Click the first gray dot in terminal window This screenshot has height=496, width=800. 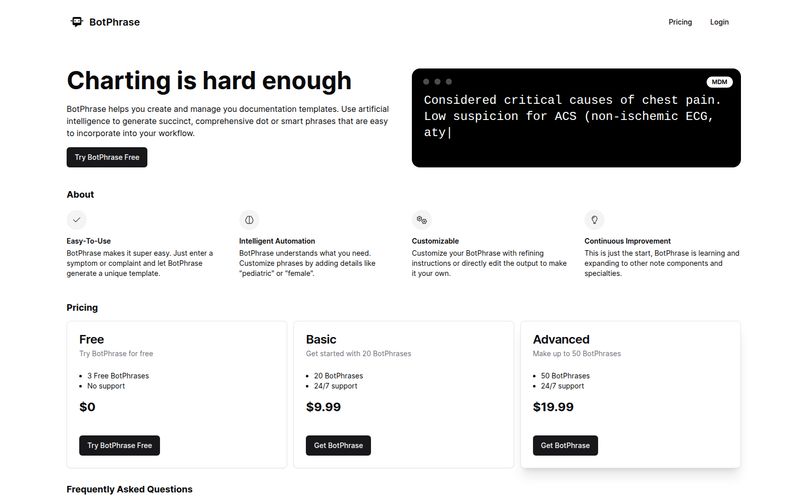pyautogui.click(x=426, y=82)
